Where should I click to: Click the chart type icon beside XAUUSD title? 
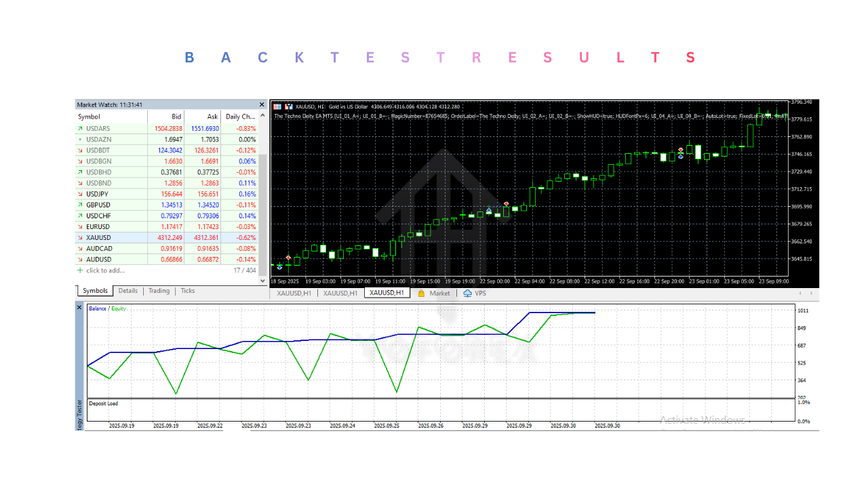289,106
